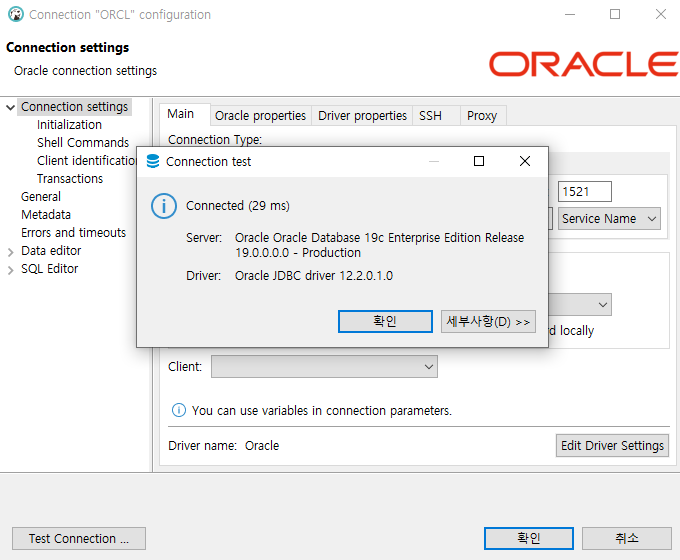Image resolution: width=680 pixels, height=560 pixels.
Task: Select Connection settings in the tree
Action: point(75,107)
